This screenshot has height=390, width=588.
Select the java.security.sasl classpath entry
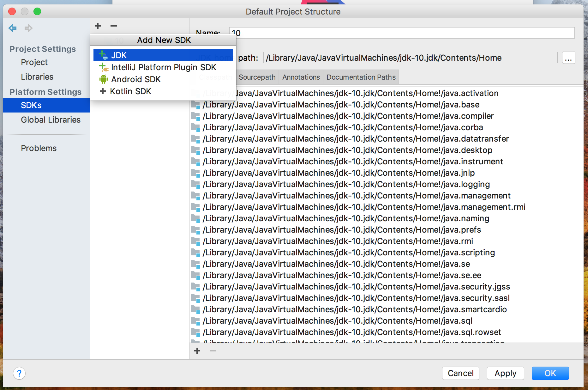pos(387,298)
